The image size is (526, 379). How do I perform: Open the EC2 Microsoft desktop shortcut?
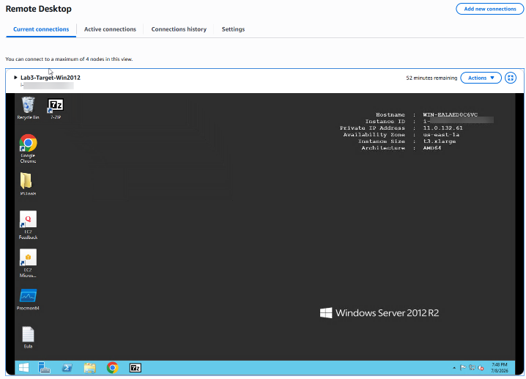coord(28,263)
